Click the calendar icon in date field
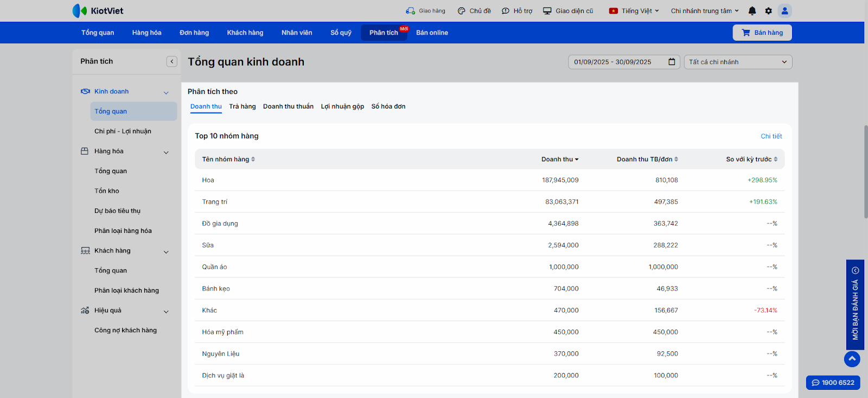The width and height of the screenshot is (868, 398). click(x=672, y=62)
